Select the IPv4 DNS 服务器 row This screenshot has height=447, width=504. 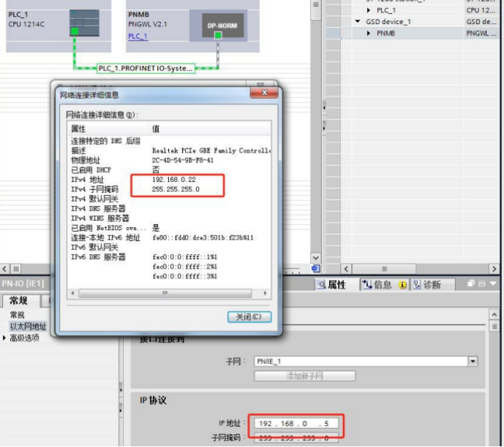169,208
